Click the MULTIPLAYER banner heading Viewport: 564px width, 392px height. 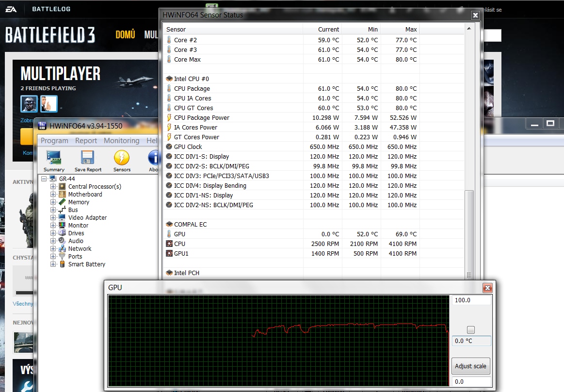[61, 74]
